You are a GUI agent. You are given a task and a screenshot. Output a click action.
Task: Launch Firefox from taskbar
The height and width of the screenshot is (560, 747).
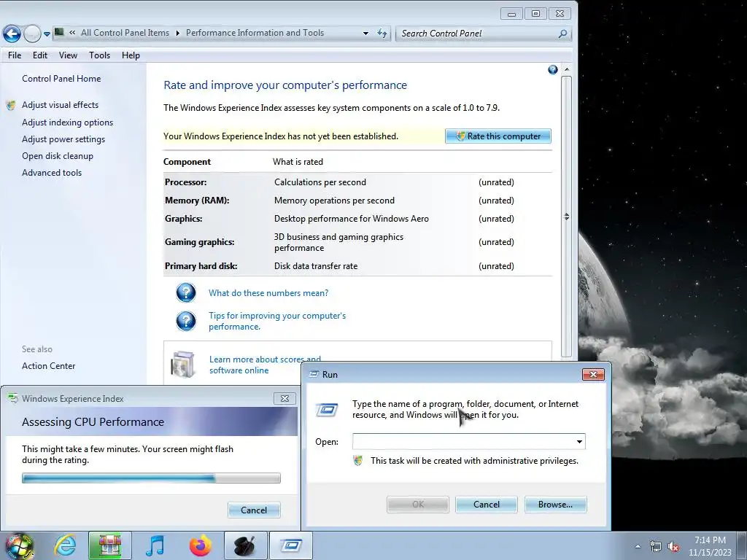(x=200, y=545)
